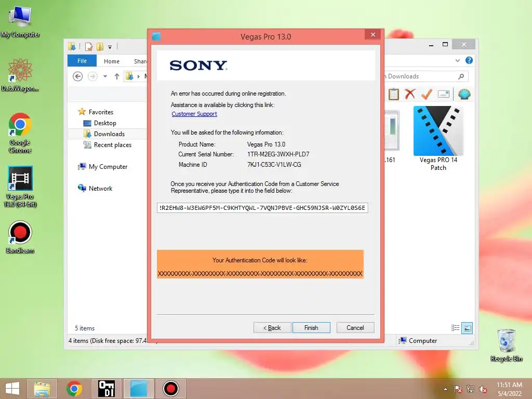
Task: Open Explorer Help question mark icon
Action: [x=469, y=60]
